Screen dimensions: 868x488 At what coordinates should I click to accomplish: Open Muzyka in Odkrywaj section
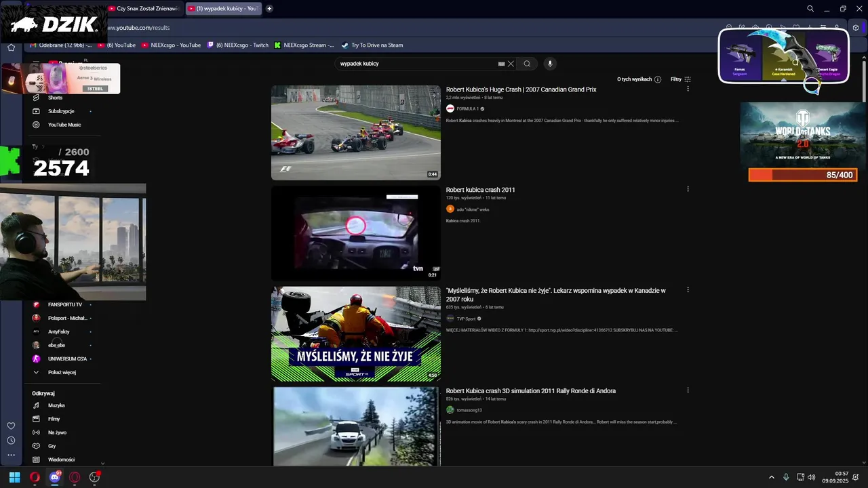point(56,405)
